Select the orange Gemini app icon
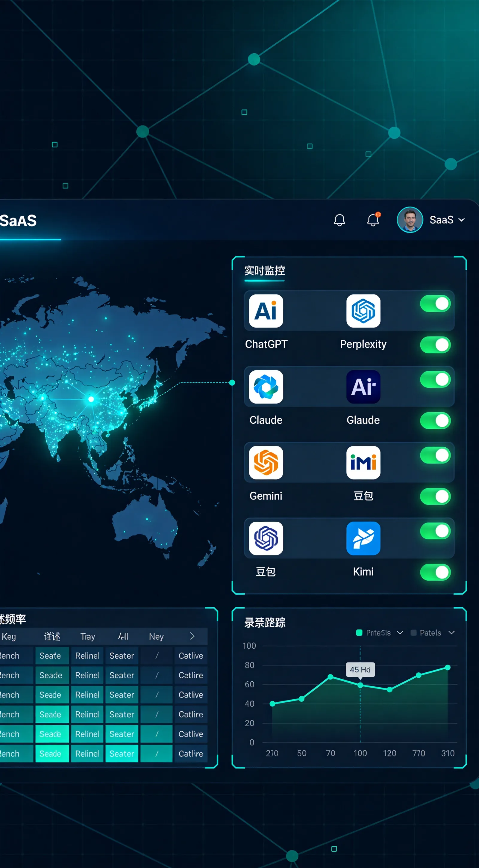The height and width of the screenshot is (868, 479). (x=266, y=463)
